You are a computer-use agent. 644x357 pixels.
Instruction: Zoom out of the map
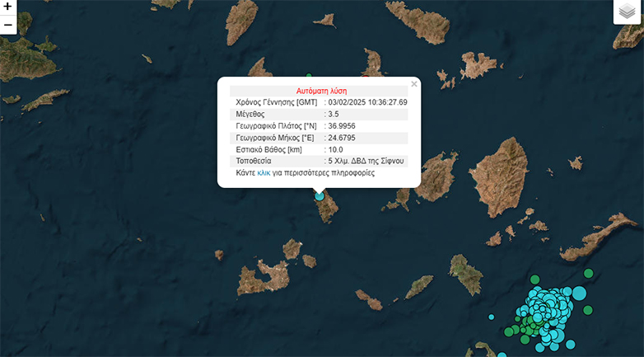8,25
